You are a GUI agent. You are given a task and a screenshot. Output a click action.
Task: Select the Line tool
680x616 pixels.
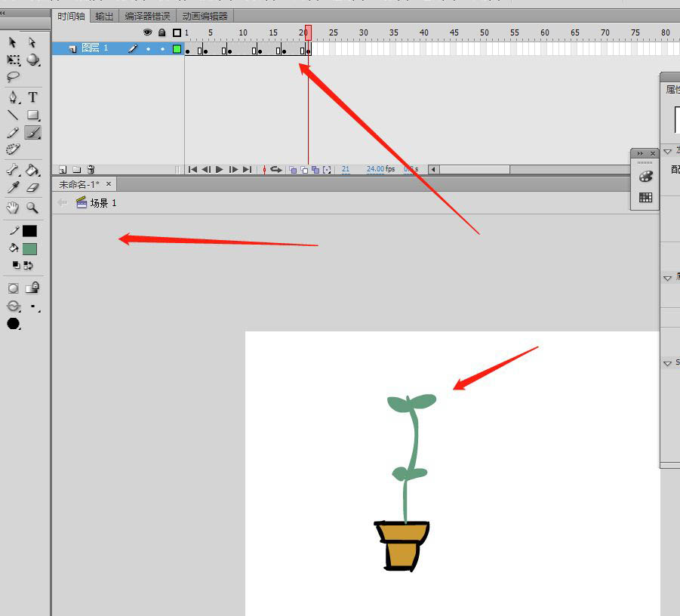tap(13, 115)
